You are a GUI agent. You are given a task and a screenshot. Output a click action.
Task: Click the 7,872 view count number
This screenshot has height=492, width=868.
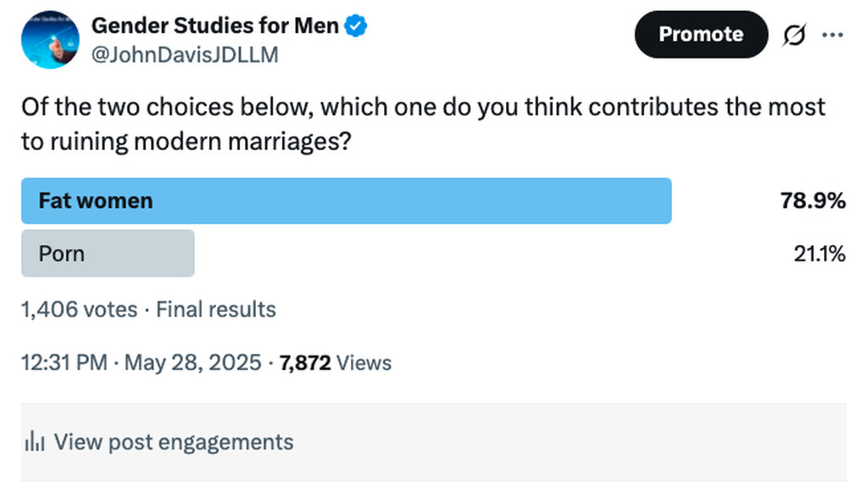[x=305, y=363]
